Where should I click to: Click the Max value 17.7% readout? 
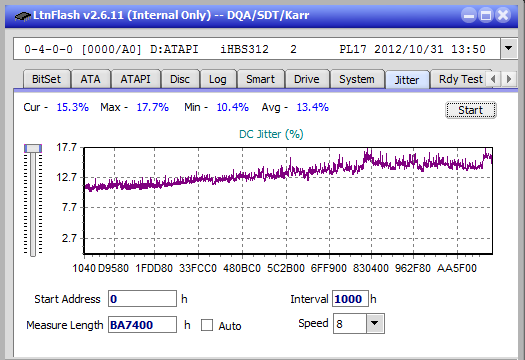[x=153, y=107]
